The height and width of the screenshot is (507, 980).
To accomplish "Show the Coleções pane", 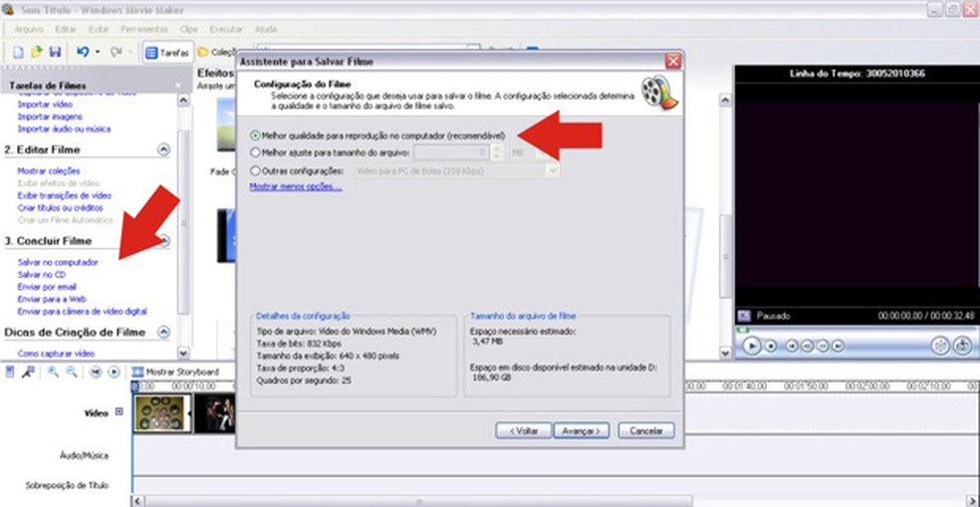I will point(217,53).
